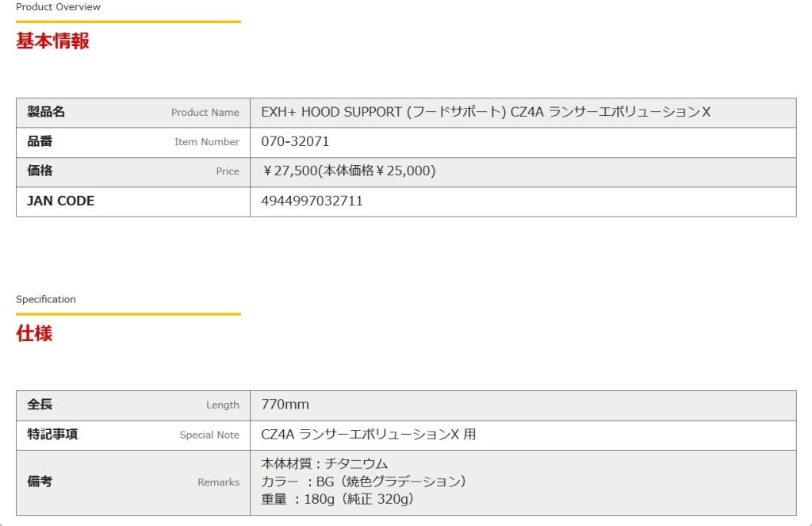The height and width of the screenshot is (526, 812).
Task: Click the 本体材質:チタニウム remark line
Action: point(324,464)
